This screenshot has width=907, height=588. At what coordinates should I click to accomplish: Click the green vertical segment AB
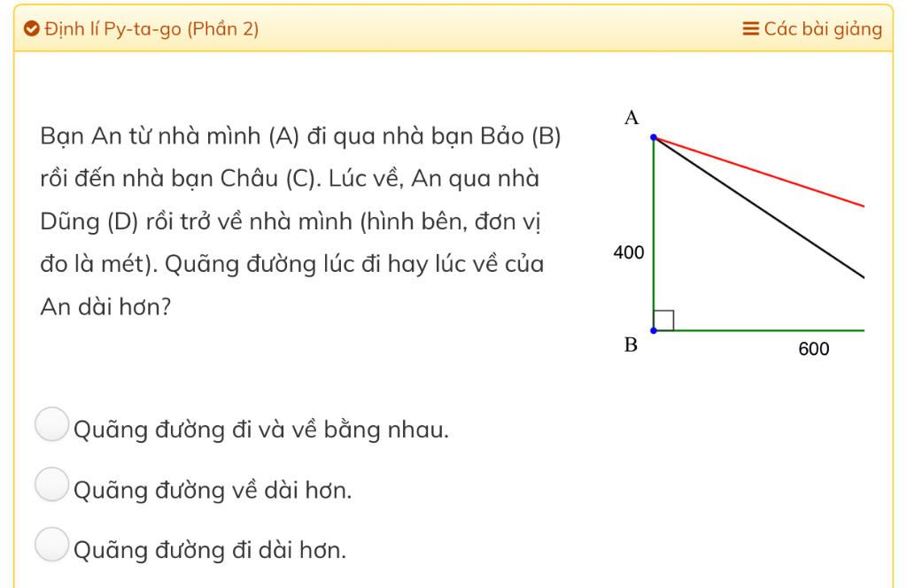point(654,234)
